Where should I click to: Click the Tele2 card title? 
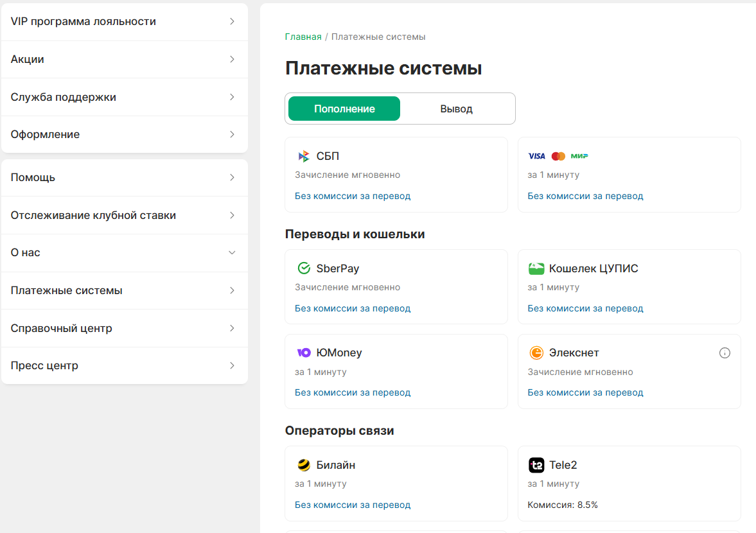coord(563,465)
